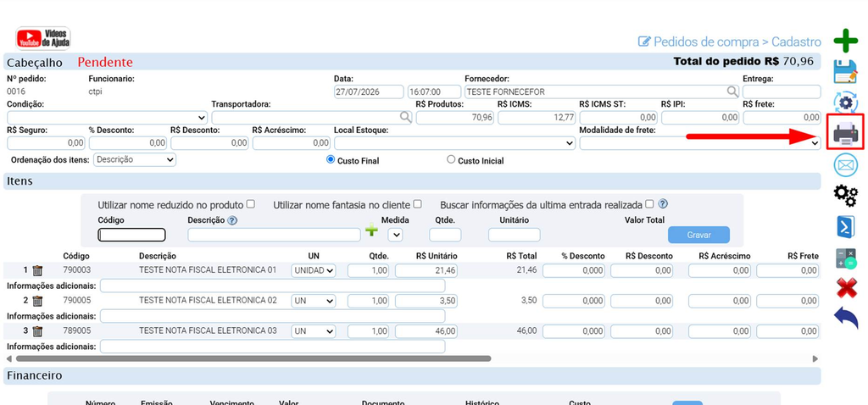Click TESTE NOTA FISCAL ELETRONICA 02 text
Image resolution: width=868 pixels, height=405 pixels.
tap(208, 301)
